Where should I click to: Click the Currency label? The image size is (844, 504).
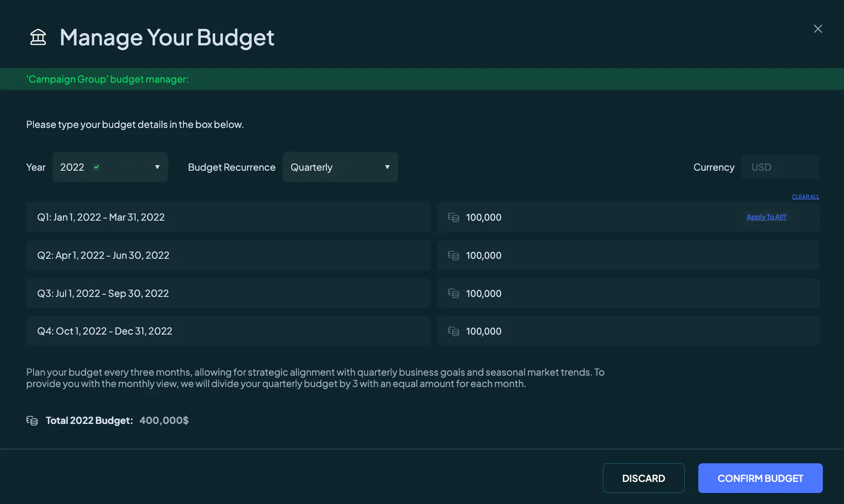click(714, 167)
